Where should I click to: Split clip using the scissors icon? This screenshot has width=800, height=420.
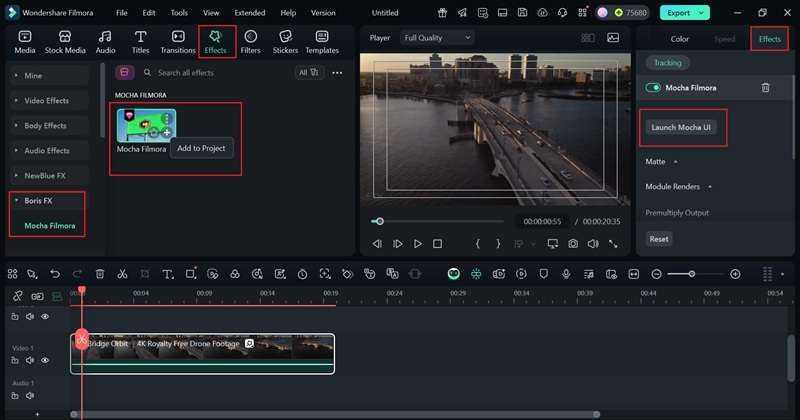(x=122, y=274)
